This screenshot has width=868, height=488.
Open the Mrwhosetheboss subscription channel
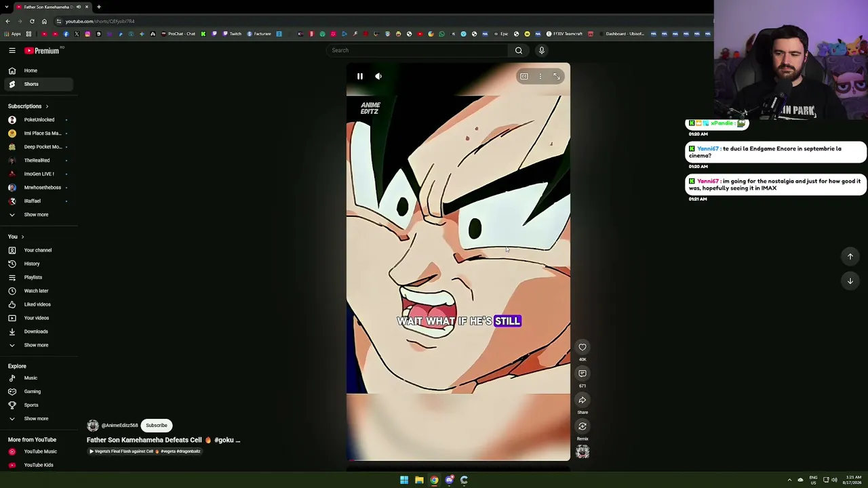point(38,188)
